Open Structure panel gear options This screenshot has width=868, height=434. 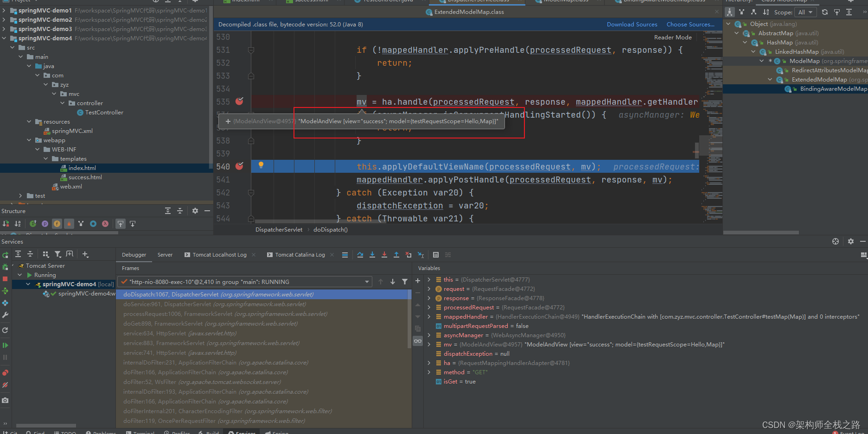(195, 211)
